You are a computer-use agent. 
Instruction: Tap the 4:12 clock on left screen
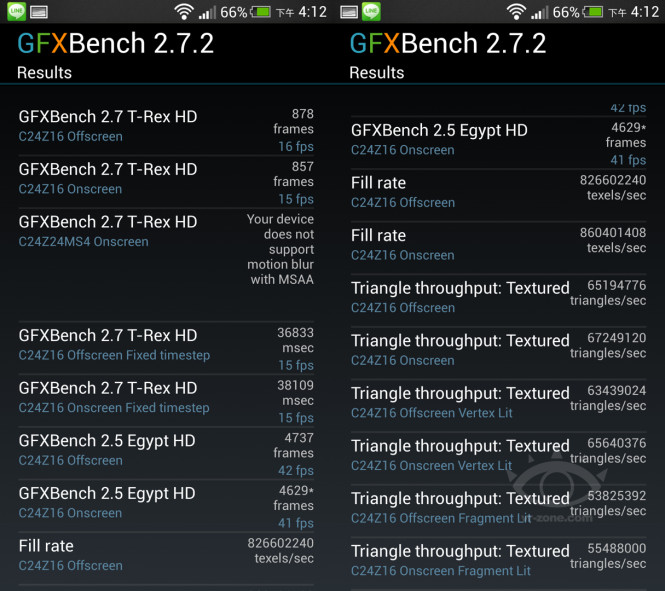tap(313, 12)
